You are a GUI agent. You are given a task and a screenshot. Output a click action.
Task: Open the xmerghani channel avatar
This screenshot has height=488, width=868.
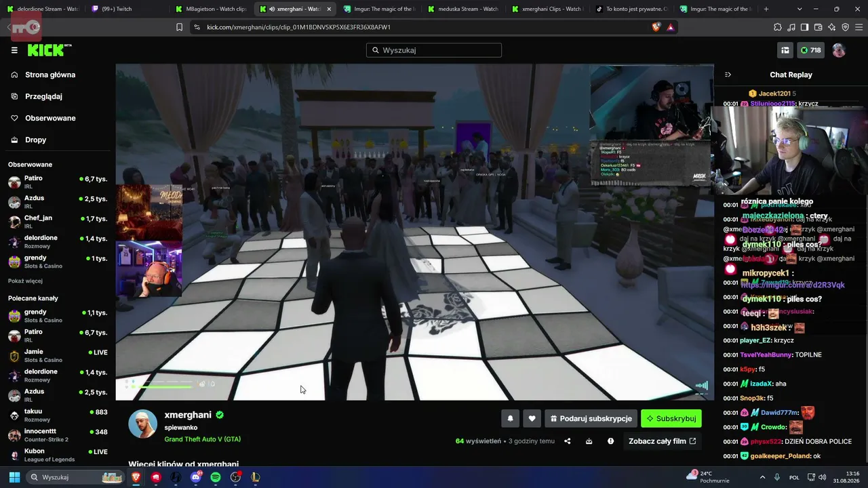tap(143, 424)
